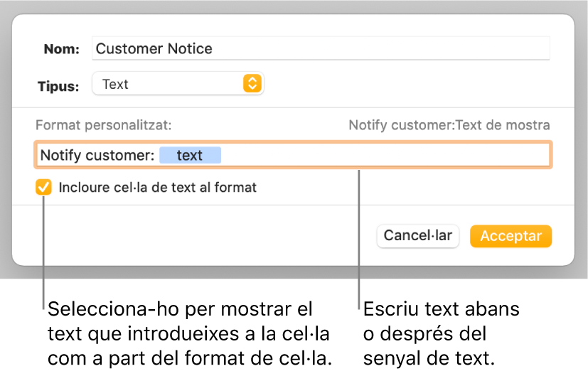
Task: Click the Format personalitzat label
Action: click(x=104, y=125)
